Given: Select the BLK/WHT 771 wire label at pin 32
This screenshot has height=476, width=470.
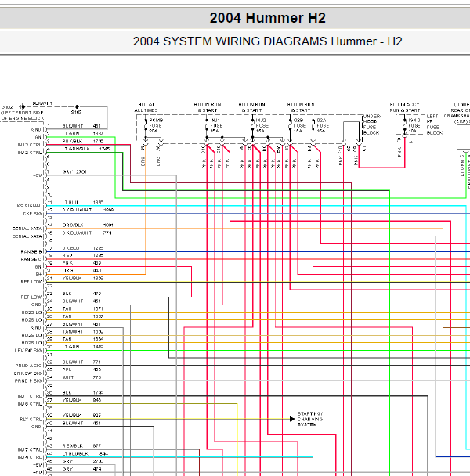Looking at the screenshot, I should [x=81, y=362].
